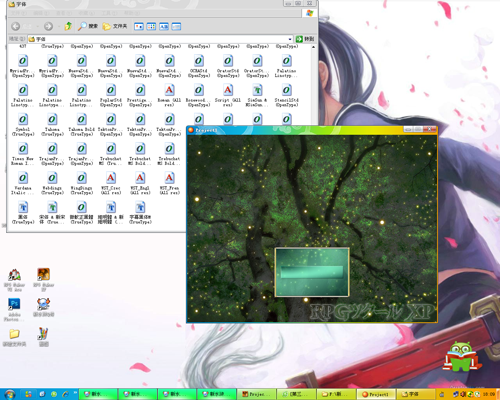Click the Forward navigation arrow
Viewport: 500px width, 400px height.
click(x=48, y=26)
